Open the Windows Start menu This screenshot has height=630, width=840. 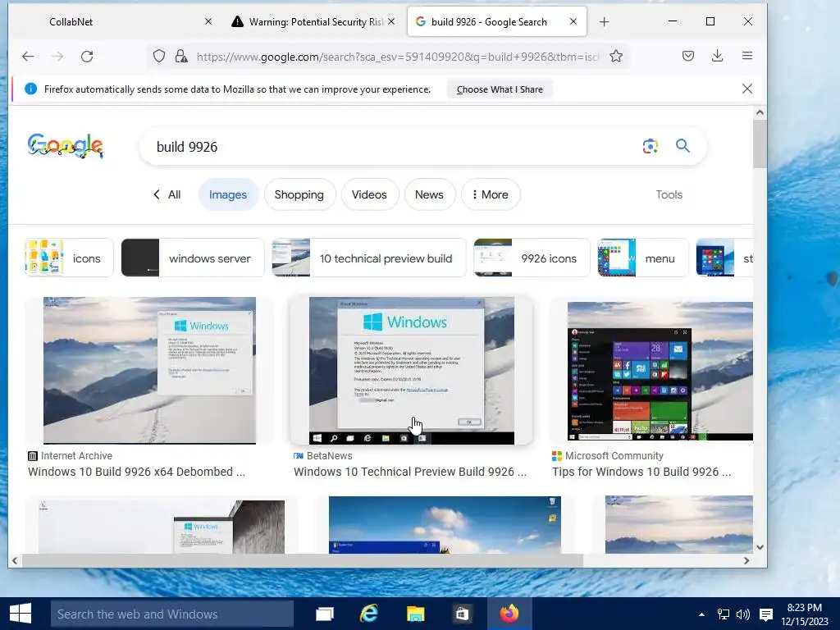point(21,614)
